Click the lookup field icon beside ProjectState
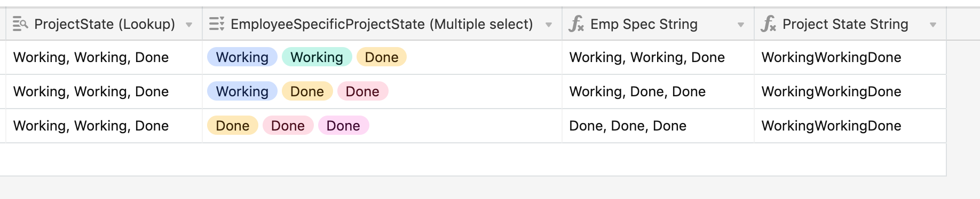980x199 pixels. (20, 24)
